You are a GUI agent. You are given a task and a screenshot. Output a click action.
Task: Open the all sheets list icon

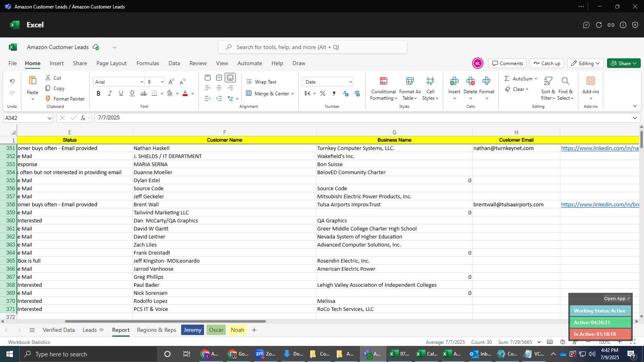[32, 330]
